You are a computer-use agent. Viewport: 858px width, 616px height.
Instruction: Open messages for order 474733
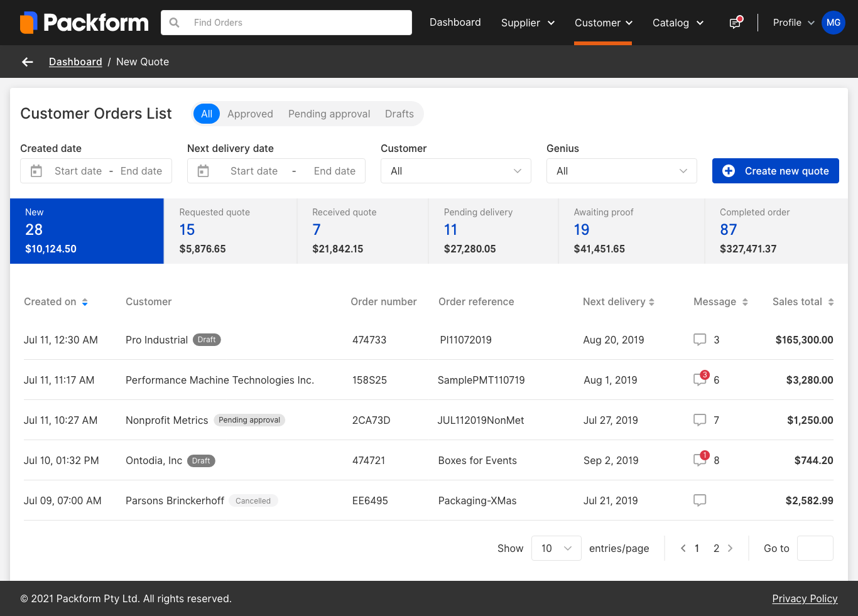[700, 340]
